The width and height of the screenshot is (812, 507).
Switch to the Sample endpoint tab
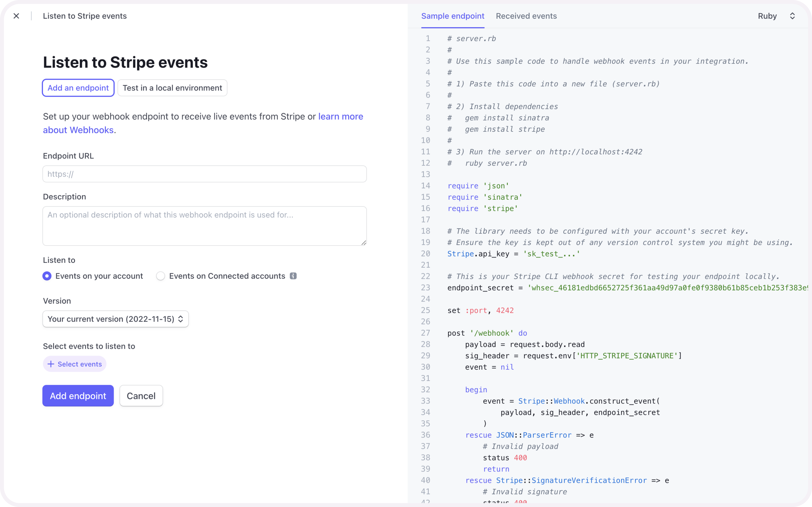pos(452,16)
